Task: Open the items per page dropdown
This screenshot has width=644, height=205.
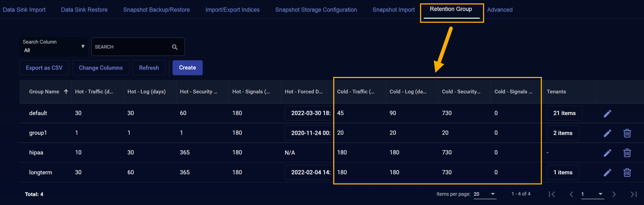Action: [x=485, y=194]
